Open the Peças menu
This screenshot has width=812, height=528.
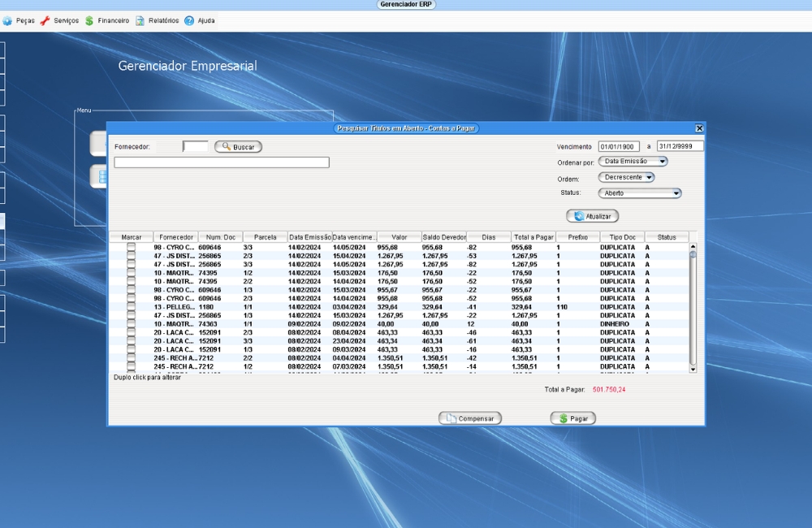point(19,21)
